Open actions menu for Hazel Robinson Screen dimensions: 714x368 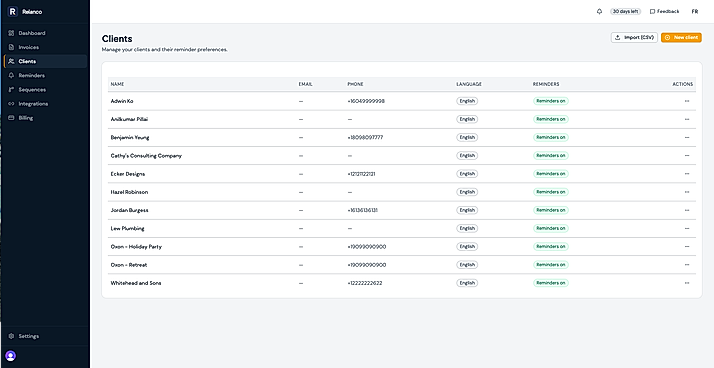(x=687, y=192)
